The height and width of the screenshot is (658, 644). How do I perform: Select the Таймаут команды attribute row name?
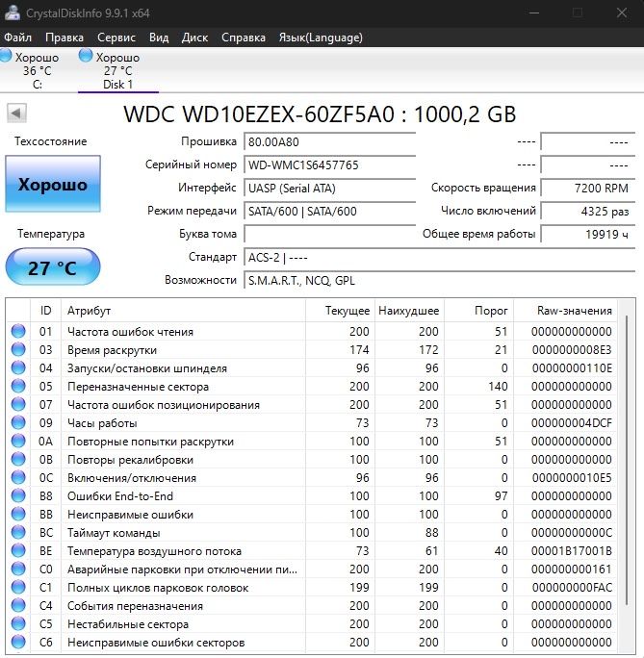(114, 533)
